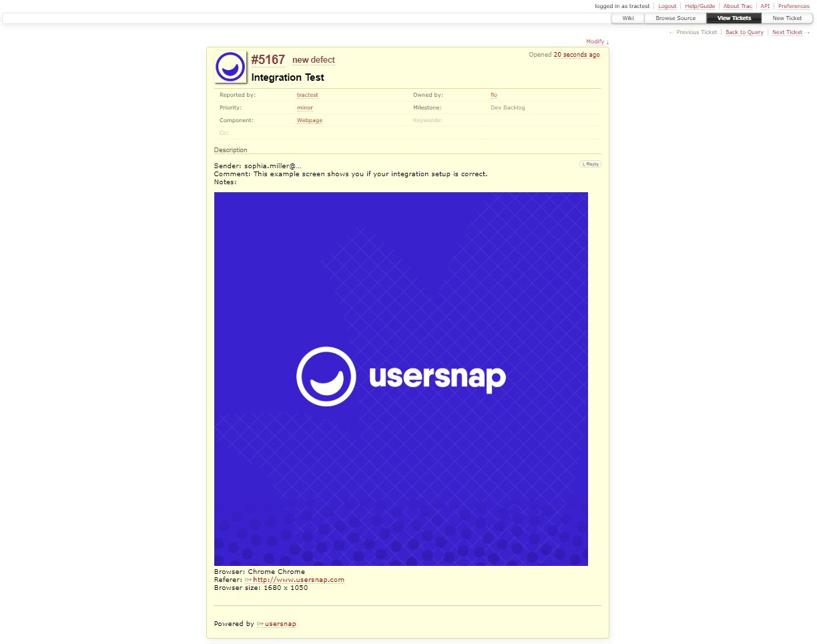Switch to Browse Source tab
The height and width of the screenshot is (644, 817).
click(675, 18)
